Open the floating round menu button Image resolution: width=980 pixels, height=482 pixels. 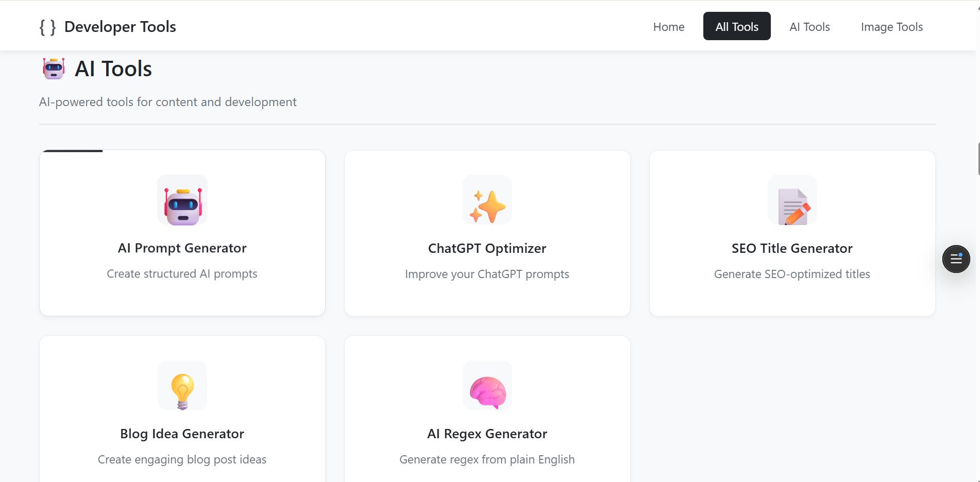(956, 259)
